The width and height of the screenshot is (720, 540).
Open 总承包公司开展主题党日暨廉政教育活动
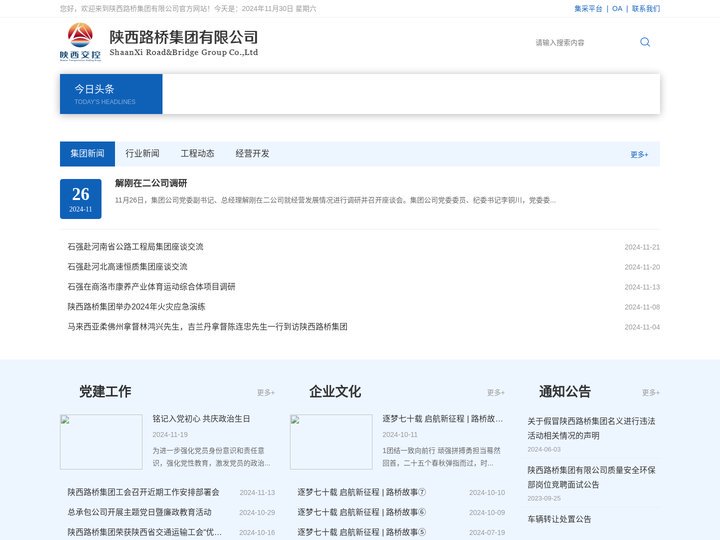140,512
